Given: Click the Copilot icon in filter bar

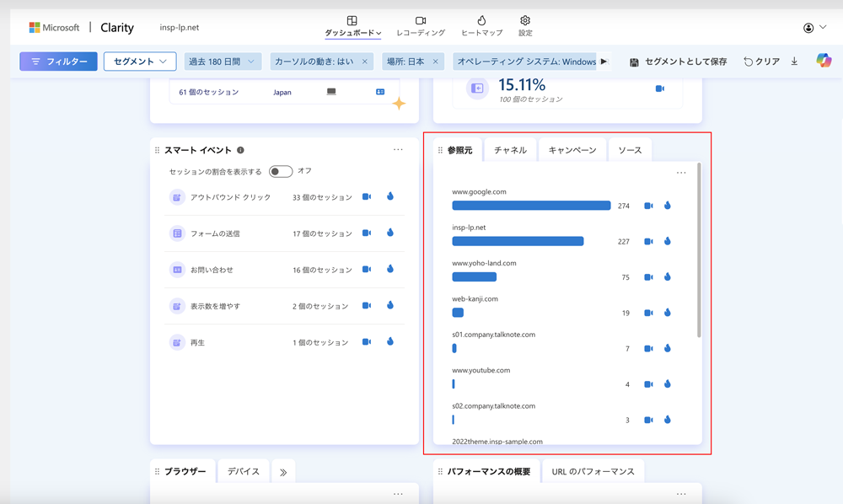Looking at the screenshot, I should point(823,60).
